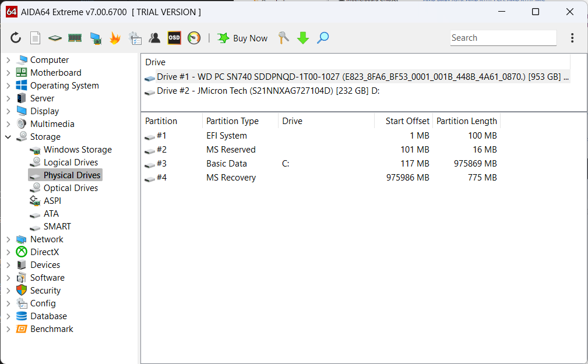
Task: Click the Buy Now label
Action: [x=250, y=38]
